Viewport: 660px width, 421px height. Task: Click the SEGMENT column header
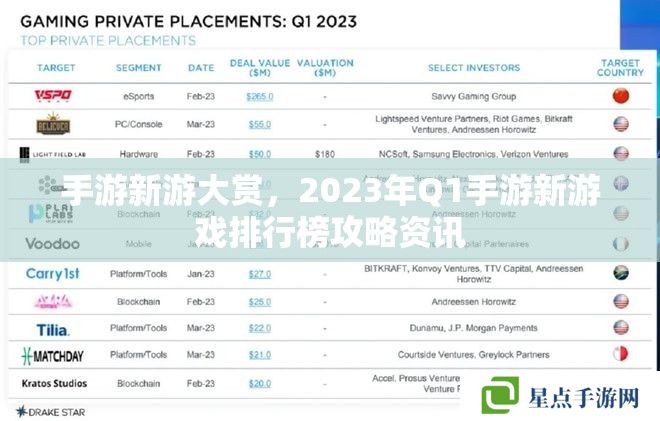(x=138, y=68)
